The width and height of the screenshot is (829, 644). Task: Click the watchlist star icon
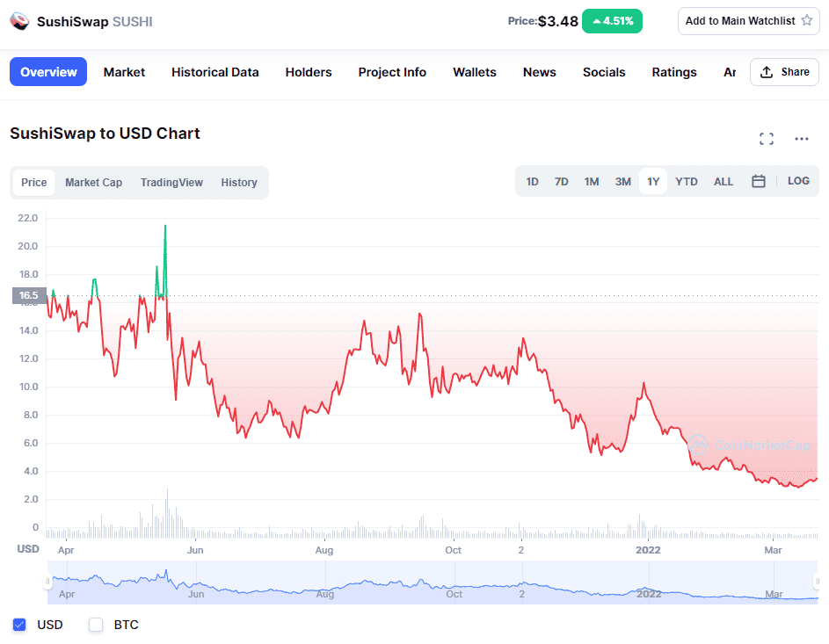coord(807,20)
